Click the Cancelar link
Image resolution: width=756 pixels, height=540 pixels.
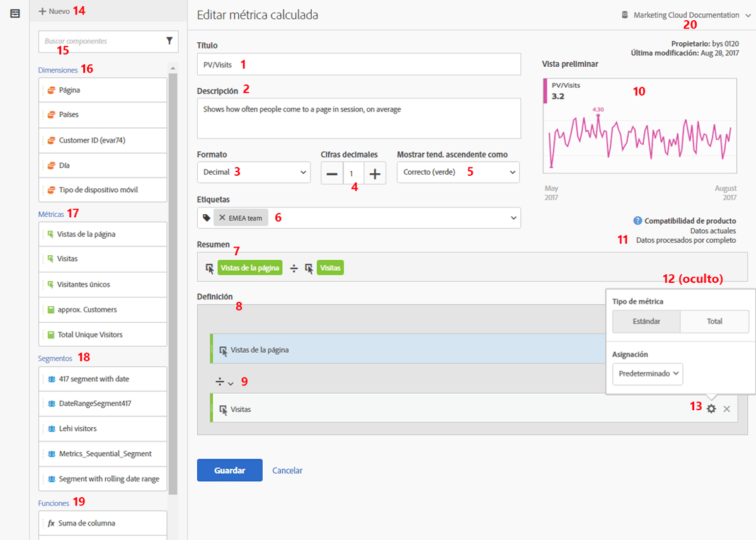(x=287, y=470)
